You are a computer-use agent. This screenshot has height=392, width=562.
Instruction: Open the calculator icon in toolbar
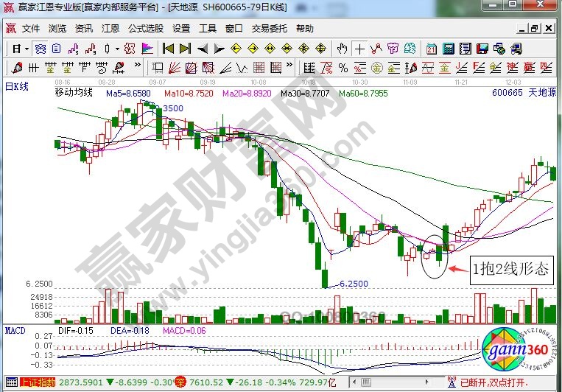(x=448, y=49)
